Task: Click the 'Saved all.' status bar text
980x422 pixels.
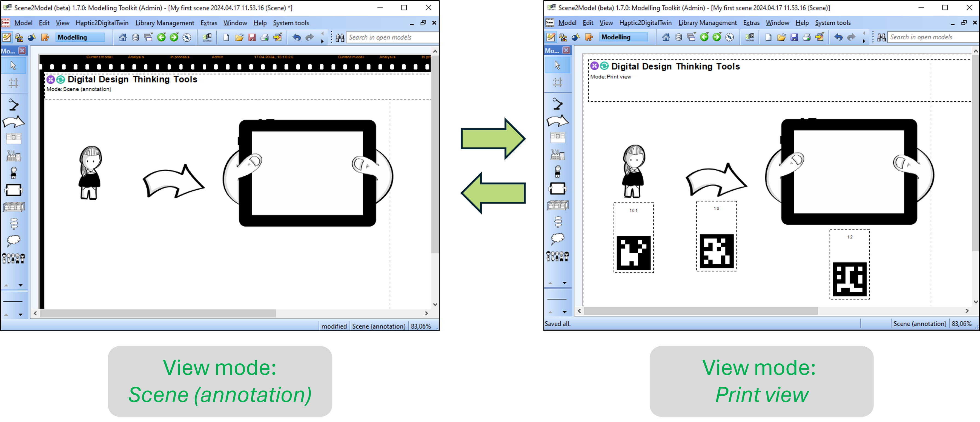Action: pos(557,324)
